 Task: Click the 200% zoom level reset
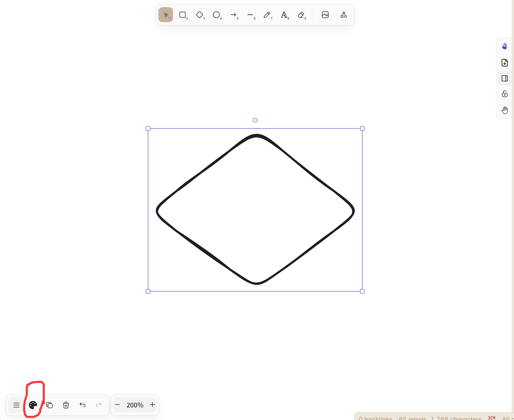point(135,405)
